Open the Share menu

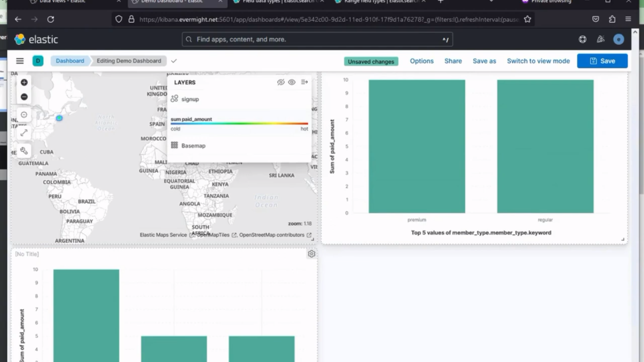pyautogui.click(x=453, y=61)
